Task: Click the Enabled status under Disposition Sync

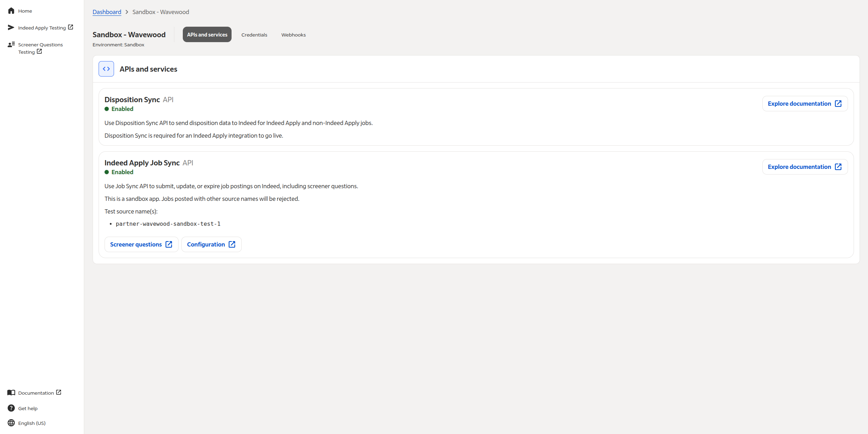Action: (122, 109)
